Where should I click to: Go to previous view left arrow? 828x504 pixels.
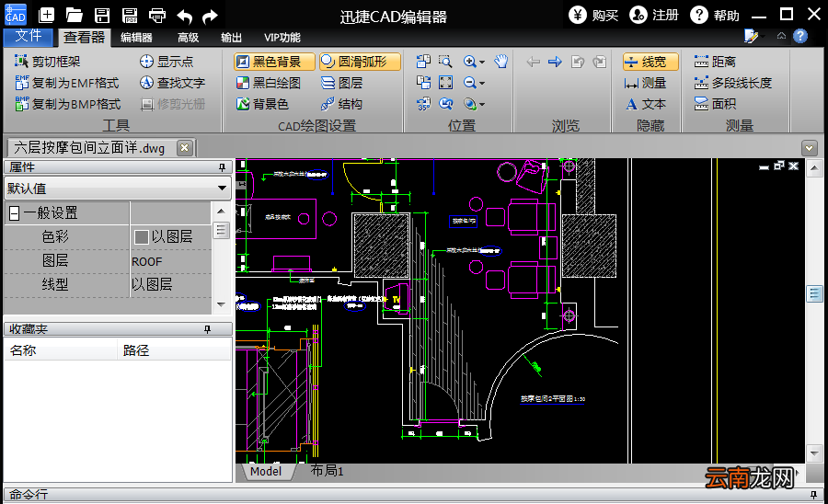pos(534,62)
